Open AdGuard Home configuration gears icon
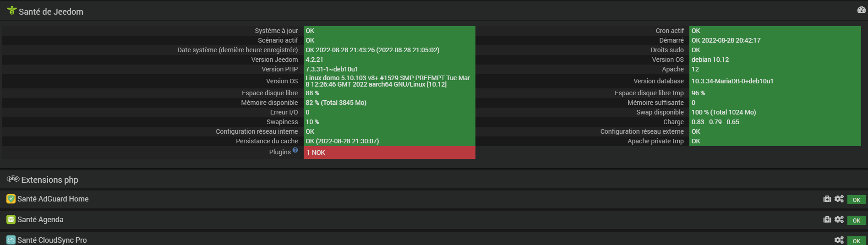The height and width of the screenshot is (245, 868). [839, 199]
